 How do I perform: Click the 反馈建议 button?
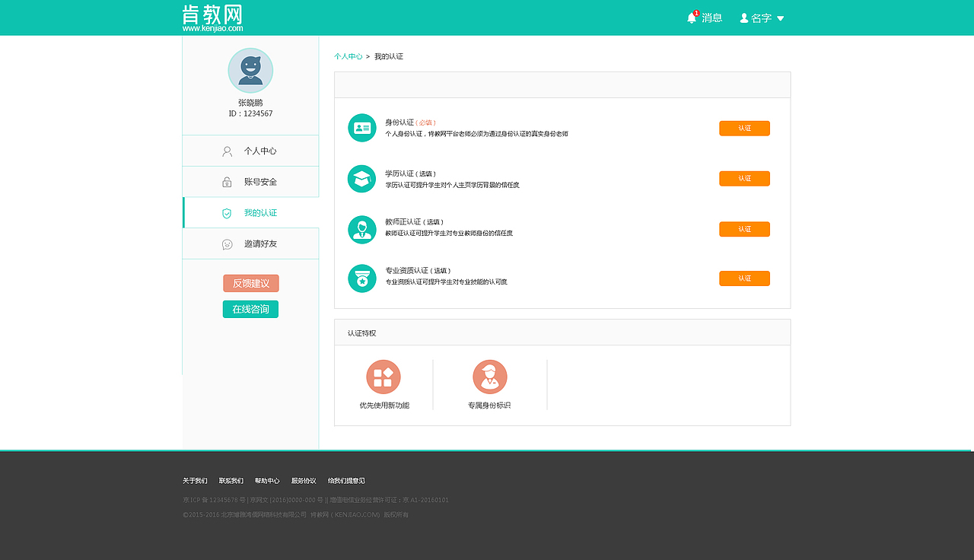click(x=251, y=283)
